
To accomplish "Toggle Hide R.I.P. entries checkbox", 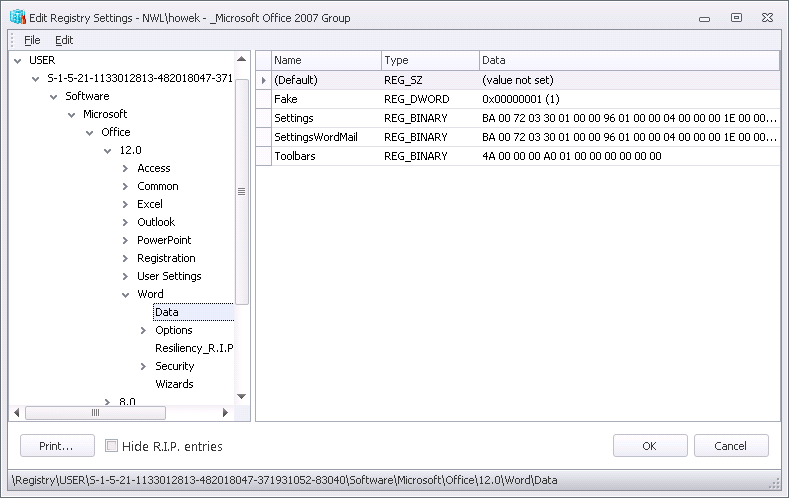I will tap(111, 446).
